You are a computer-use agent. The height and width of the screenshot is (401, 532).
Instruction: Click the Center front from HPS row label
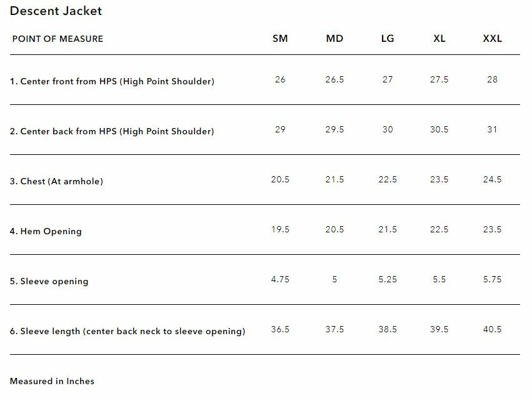tap(112, 81)
